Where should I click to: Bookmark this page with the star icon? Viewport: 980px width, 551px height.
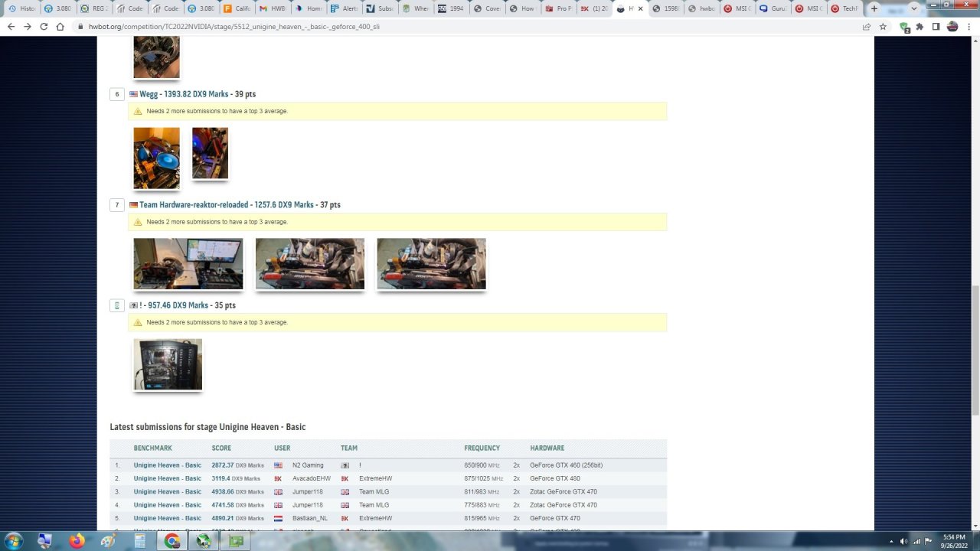(x=883, y=26)
